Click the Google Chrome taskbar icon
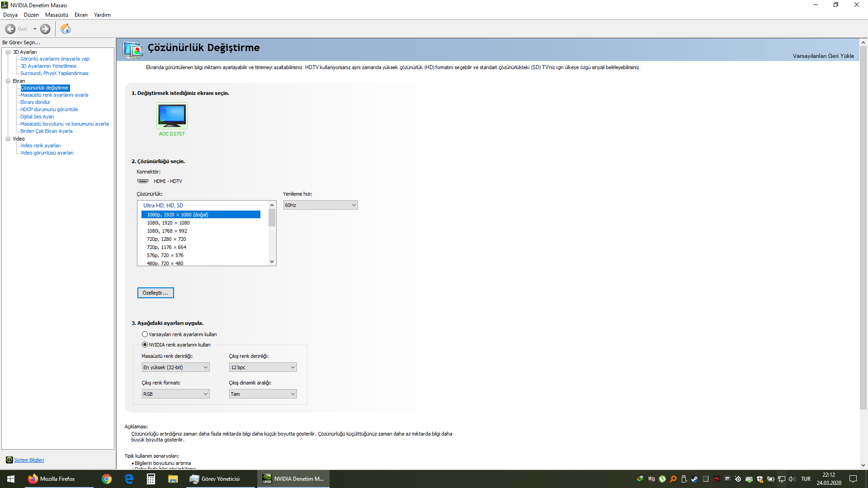868x488 pixels. click(107, 479)
